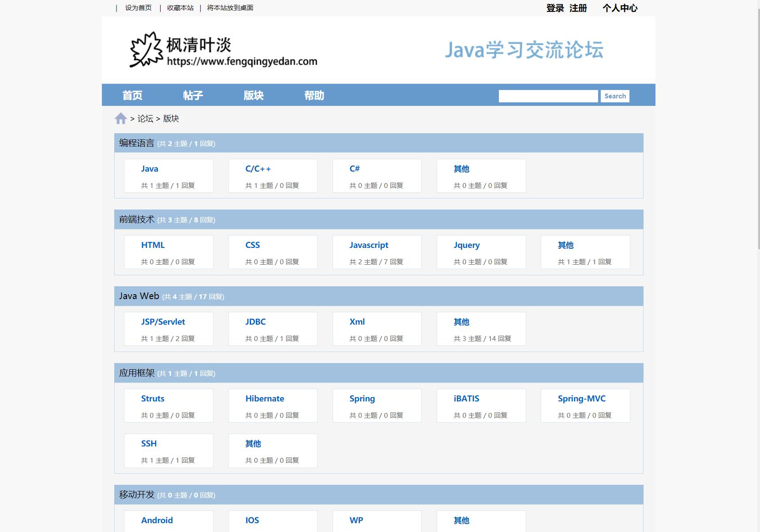Open the Android board
This screenshot has width=760, height=532.
click(x=157, y=521)
